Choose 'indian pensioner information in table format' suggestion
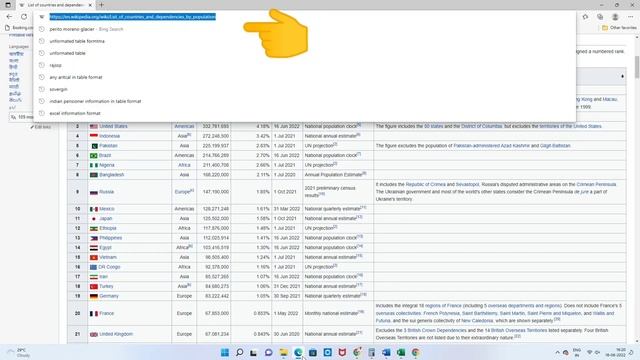The height and width of the screenshot is (360, 640). pyautogui.click(x=304, y=101)
